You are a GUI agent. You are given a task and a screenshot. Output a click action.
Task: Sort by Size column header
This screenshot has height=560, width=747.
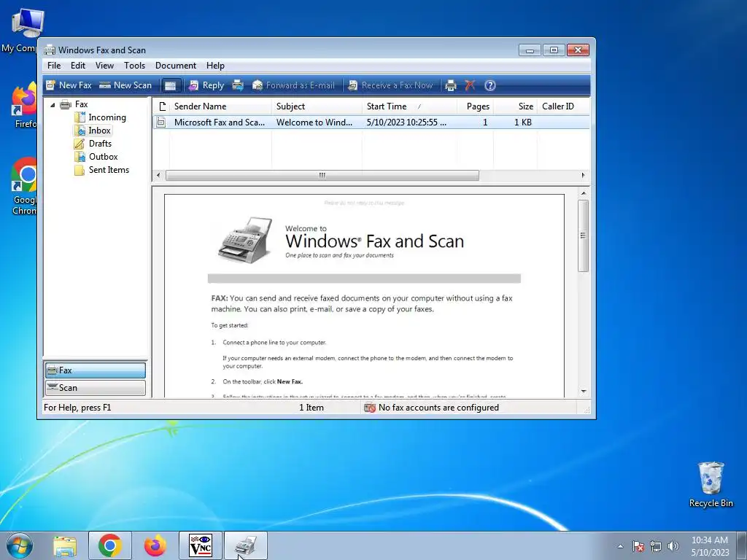tap(516, 106)
